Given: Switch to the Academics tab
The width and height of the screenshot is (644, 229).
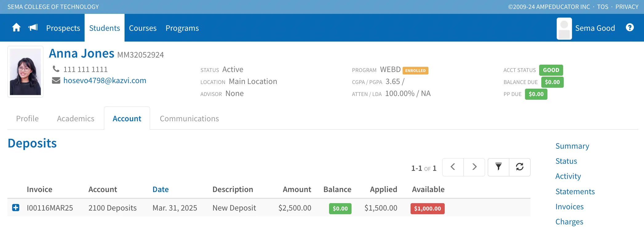Looking at the screenshot, I should (x=76, y=119).
